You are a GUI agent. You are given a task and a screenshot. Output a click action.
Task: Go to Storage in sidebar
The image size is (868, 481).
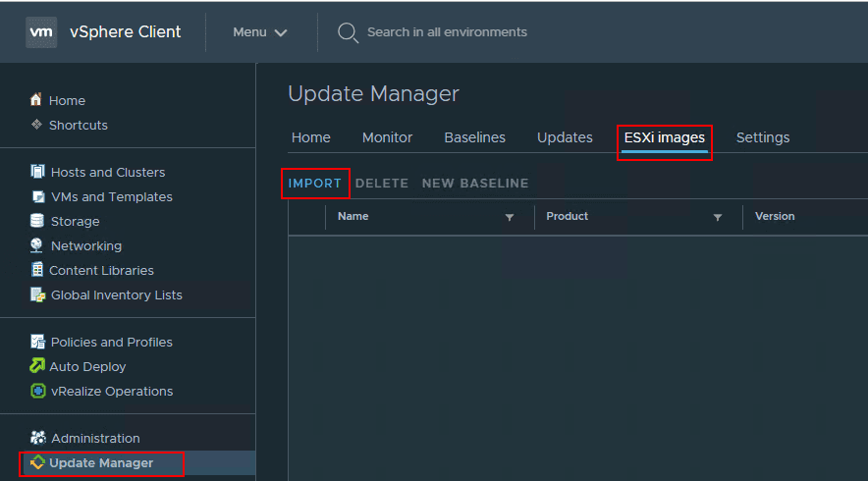pos(76,222)
